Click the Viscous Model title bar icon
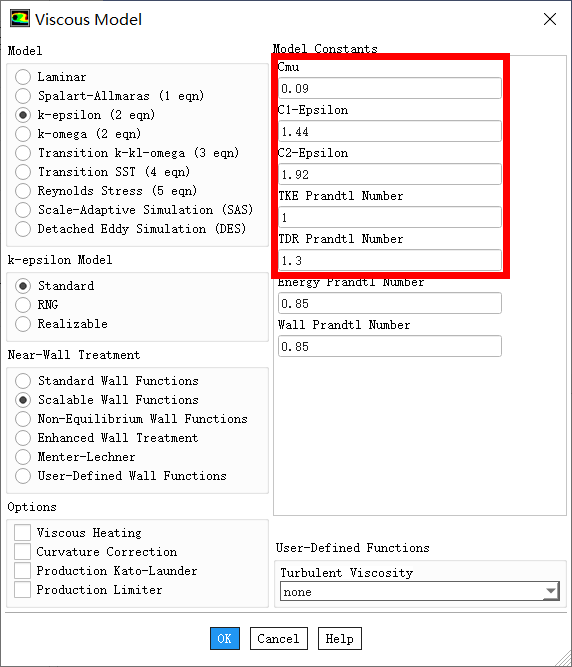This screenshot has height=667, width=572. (x=20, y=19)
